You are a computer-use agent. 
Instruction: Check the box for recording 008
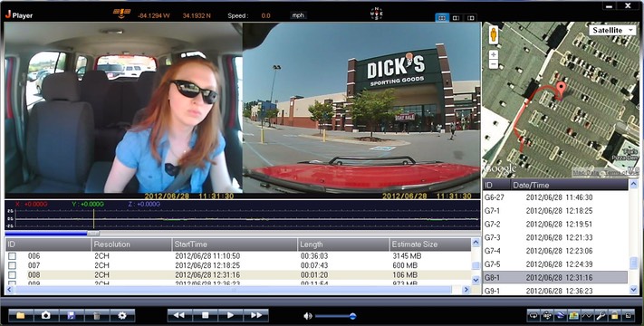tap(13, 275)
